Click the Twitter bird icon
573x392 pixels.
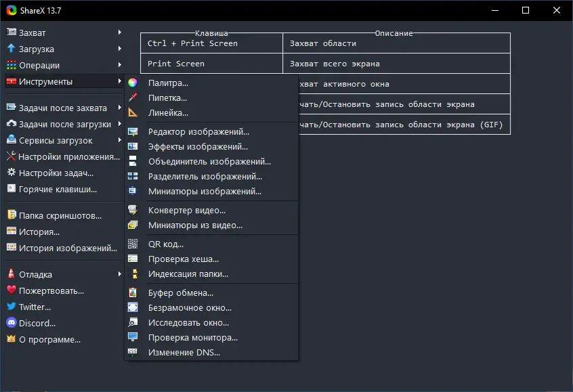(x=11, y=307)
